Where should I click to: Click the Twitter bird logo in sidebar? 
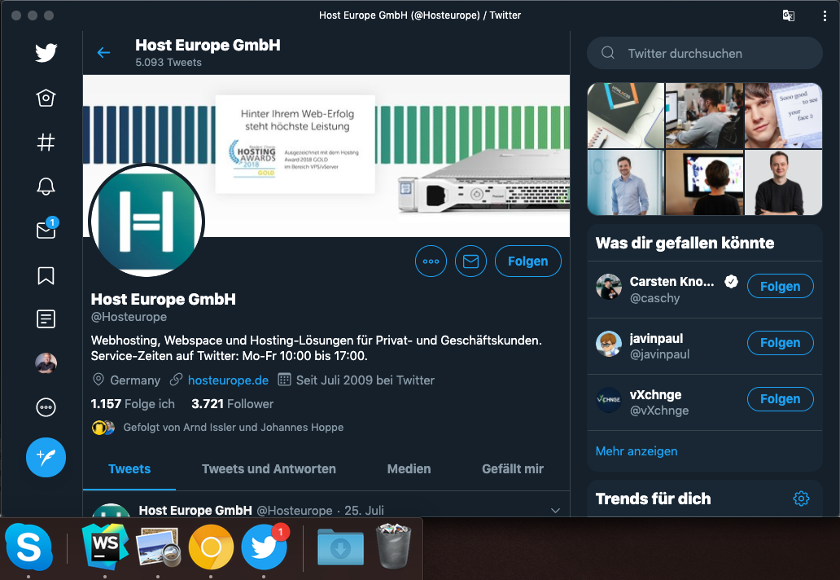(x=46, y=52)
